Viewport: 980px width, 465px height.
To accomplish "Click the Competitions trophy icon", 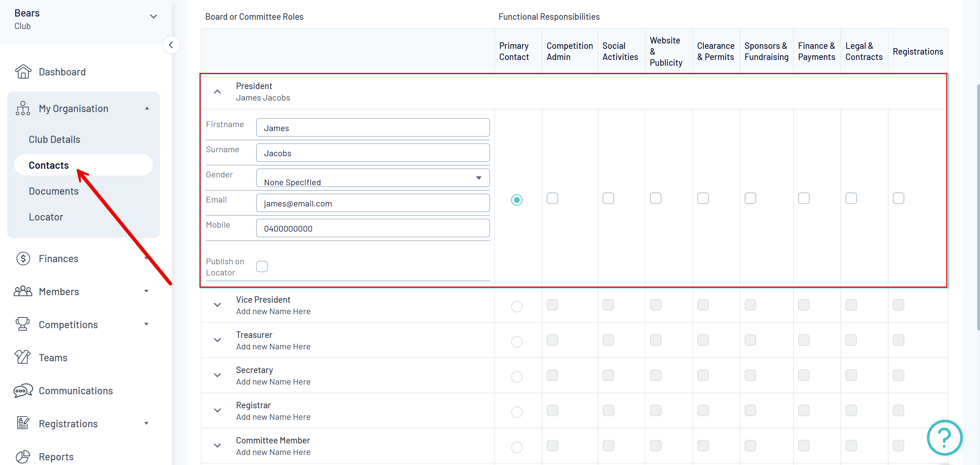I will point(23,324).
